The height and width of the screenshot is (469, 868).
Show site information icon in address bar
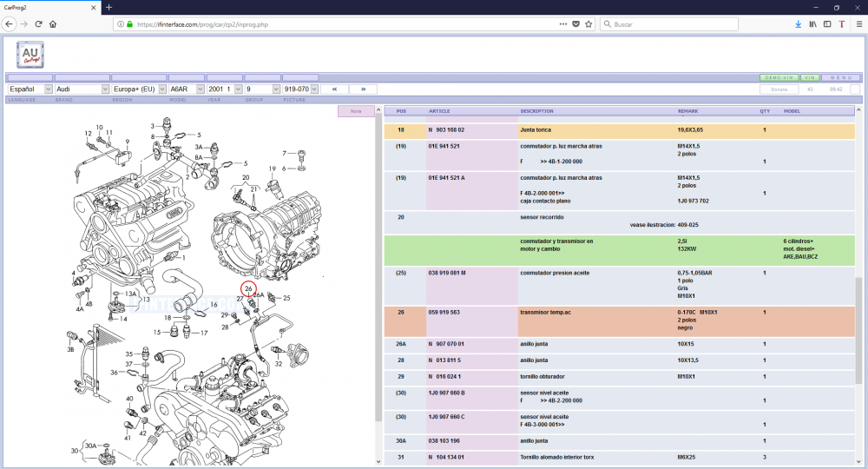coord(121,24)
